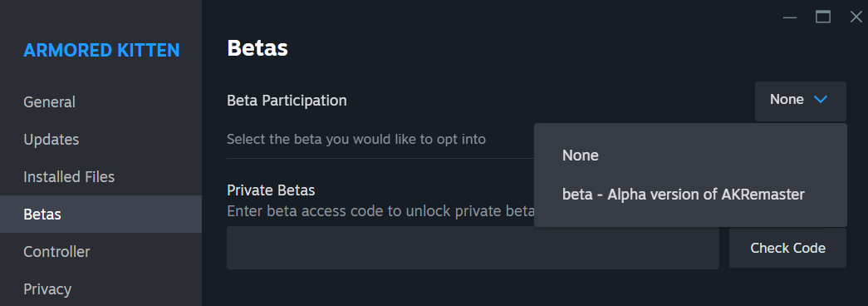Click the blue chevron arrow beside None
The image size is (868, 306).
point(821,100)
